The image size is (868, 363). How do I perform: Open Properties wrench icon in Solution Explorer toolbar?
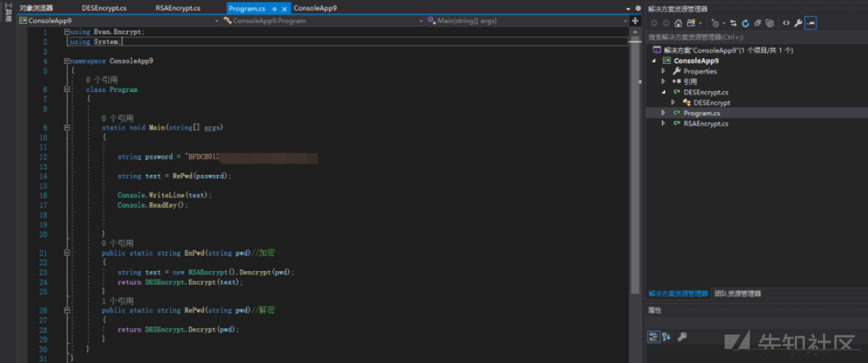click(798, 23)
